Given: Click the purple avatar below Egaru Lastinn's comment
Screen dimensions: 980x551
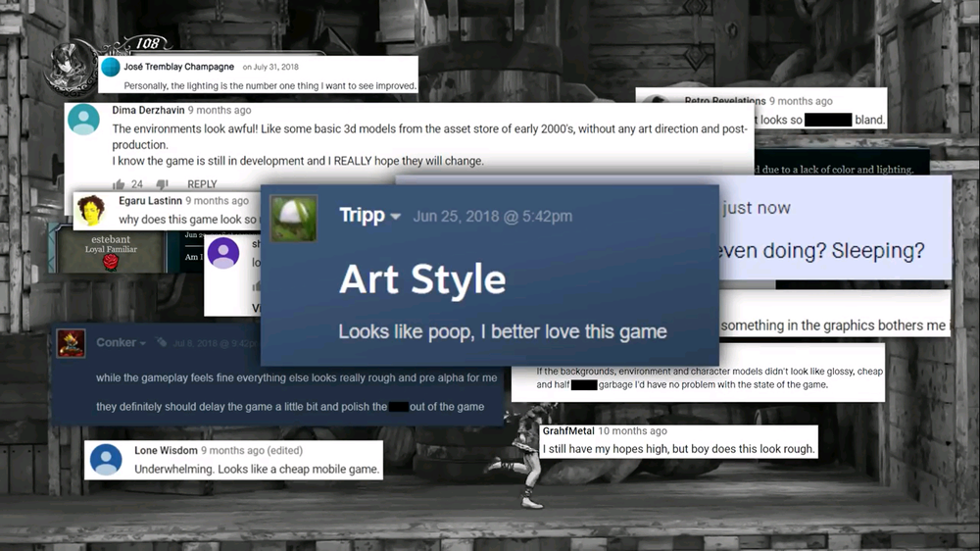Looking at the screenshot, I should coord(223,252).
